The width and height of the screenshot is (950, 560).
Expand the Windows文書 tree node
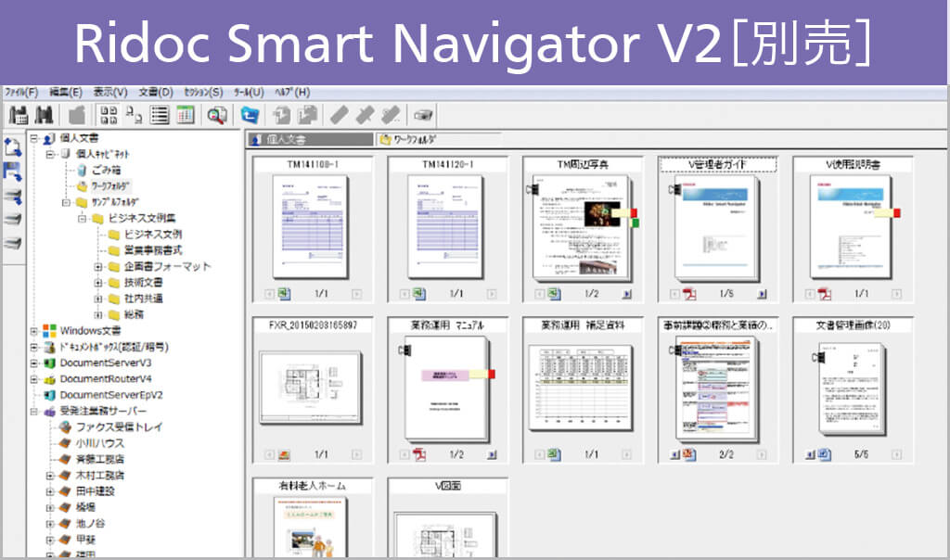click(x=34, y=331)
